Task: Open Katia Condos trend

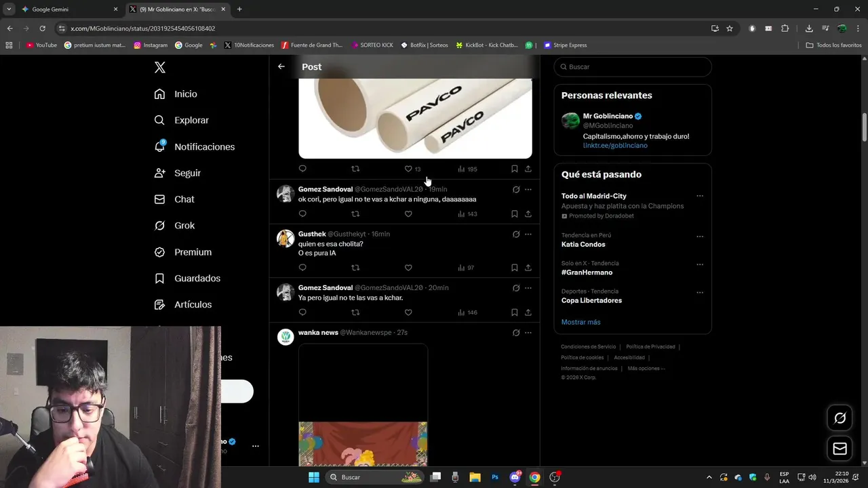Action: point(583,245)
